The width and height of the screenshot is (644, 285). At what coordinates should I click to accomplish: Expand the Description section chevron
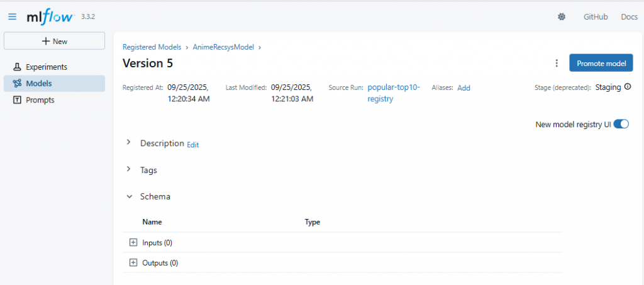tap(129, 142)
